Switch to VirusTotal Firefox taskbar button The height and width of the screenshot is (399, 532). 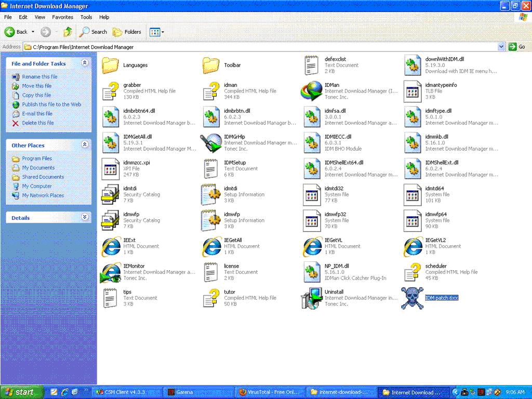pos(270,392)
